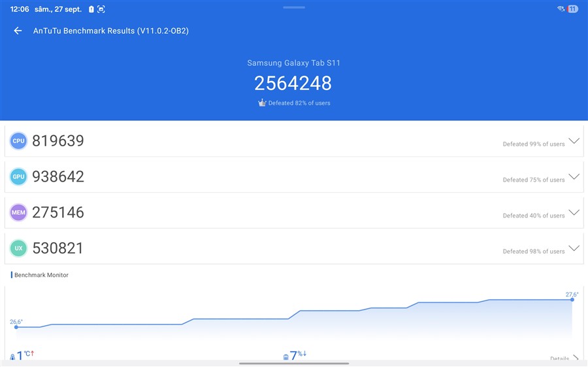
Task: Tap the bottom navigation gesture handle
Action: point(293,363)
